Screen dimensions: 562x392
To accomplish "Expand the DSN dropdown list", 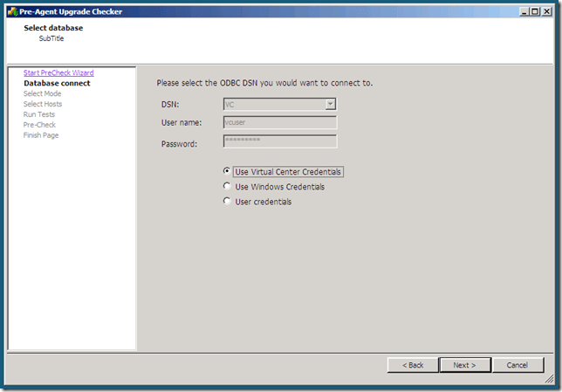I will pyautogui.click(x=331, y=104).
